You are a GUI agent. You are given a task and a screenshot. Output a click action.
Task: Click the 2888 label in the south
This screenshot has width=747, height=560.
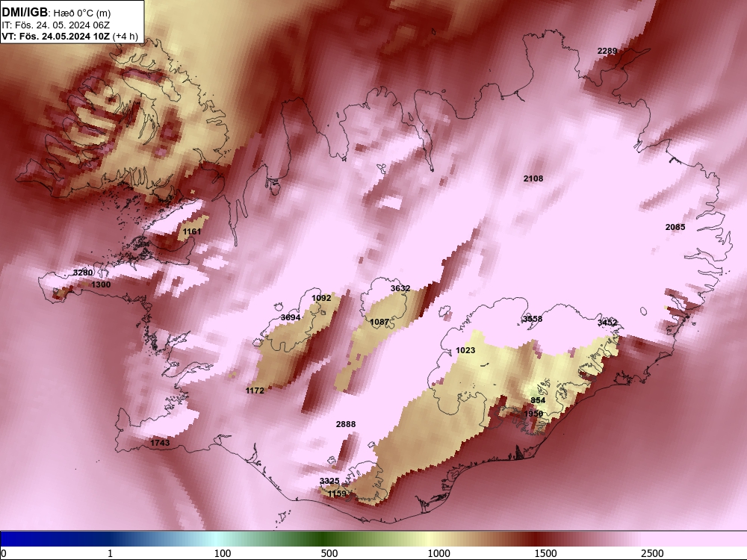(x=345, y=424)
